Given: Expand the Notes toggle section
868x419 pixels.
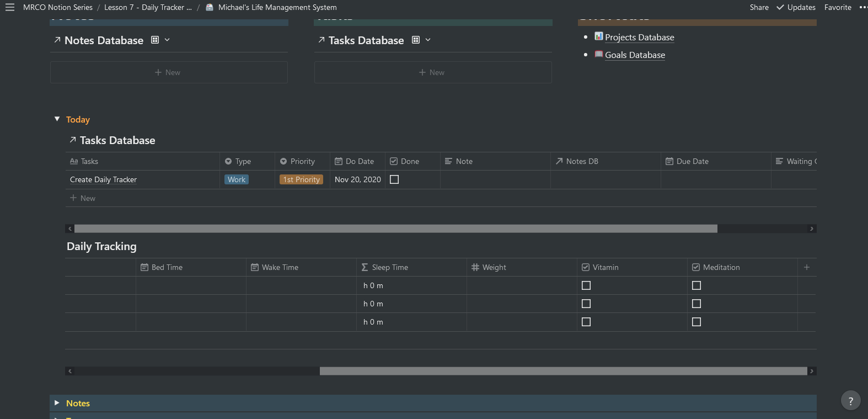Looking at the screenshot, I should [x=57, y=403].
